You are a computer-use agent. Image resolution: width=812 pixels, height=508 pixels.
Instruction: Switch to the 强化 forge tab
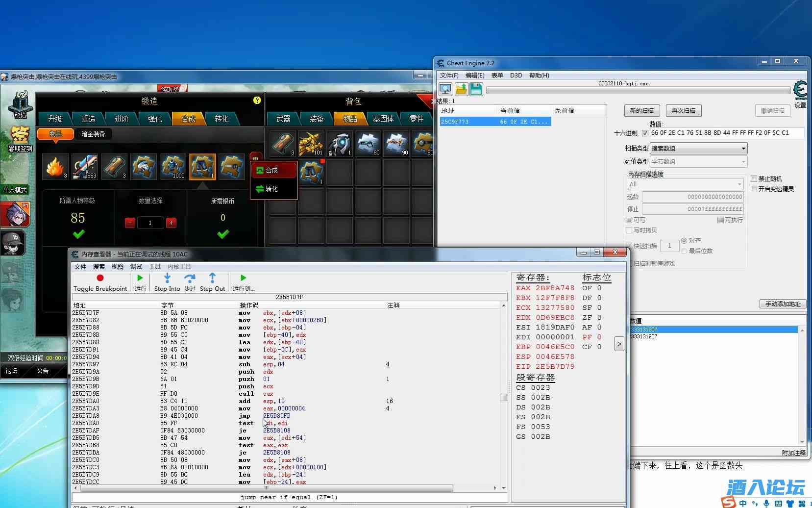155,119
